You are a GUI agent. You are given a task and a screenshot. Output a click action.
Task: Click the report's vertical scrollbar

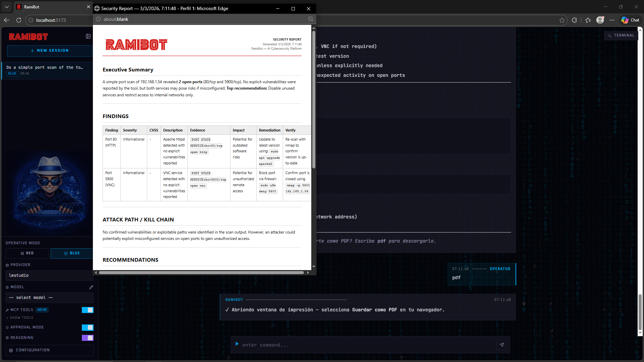[x=314, y=100]
